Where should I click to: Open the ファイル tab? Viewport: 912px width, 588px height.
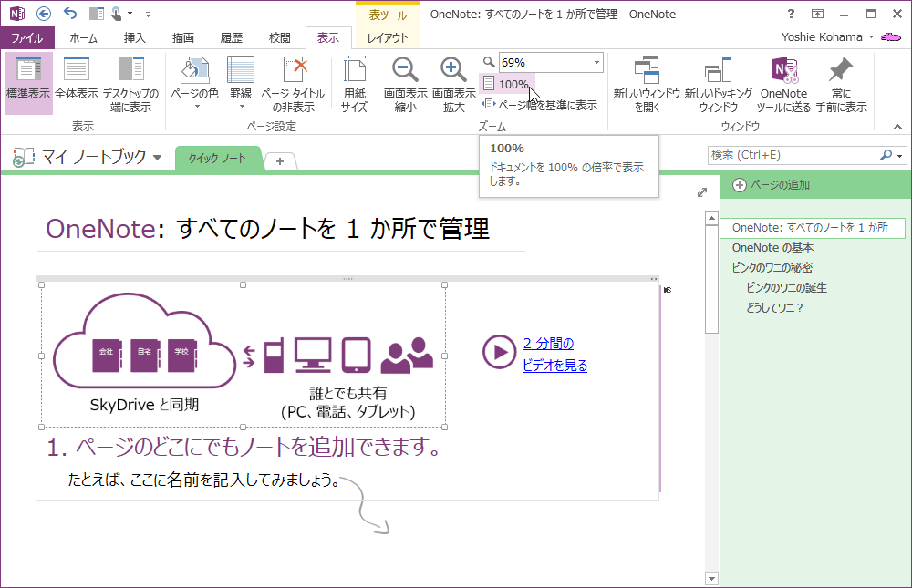pyautogui.click(x=27, y=37)
